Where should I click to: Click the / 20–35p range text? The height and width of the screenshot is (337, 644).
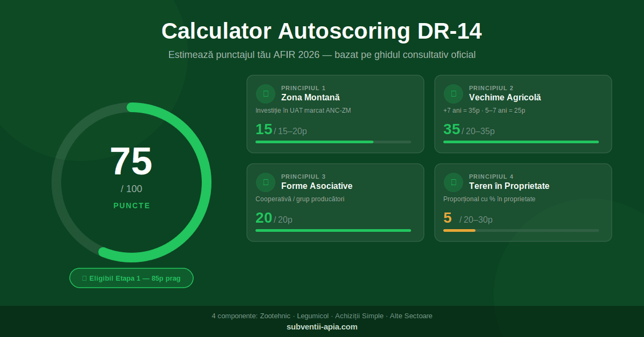tap(478, 131)
